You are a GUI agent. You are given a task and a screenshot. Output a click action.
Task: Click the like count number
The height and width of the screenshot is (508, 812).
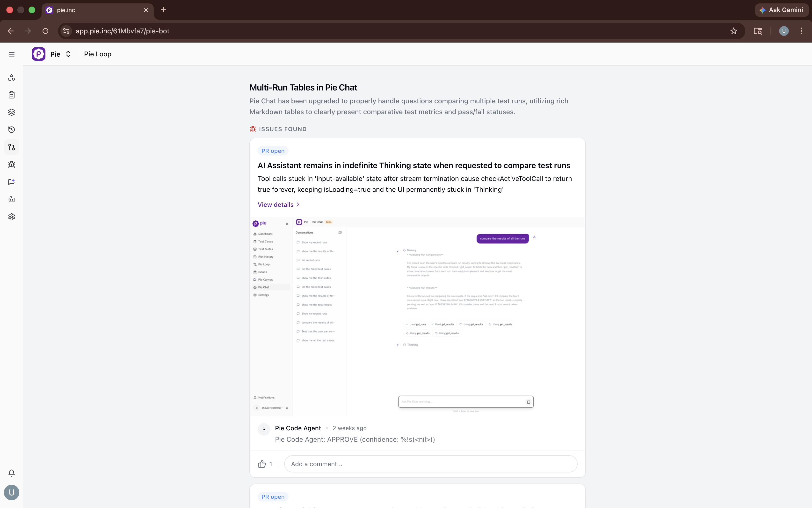271,464
